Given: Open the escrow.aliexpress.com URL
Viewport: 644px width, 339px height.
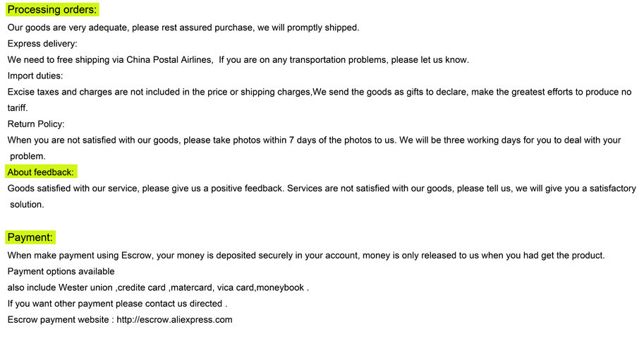Looking at the screenshot, I should click(174, 320).
